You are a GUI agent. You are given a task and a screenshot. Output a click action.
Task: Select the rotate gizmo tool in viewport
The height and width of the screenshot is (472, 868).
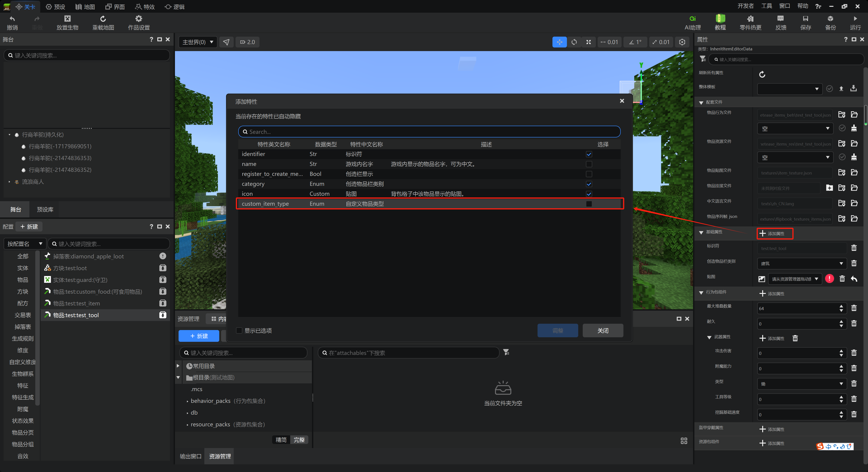pyautogui.click(x=574, y=42)
